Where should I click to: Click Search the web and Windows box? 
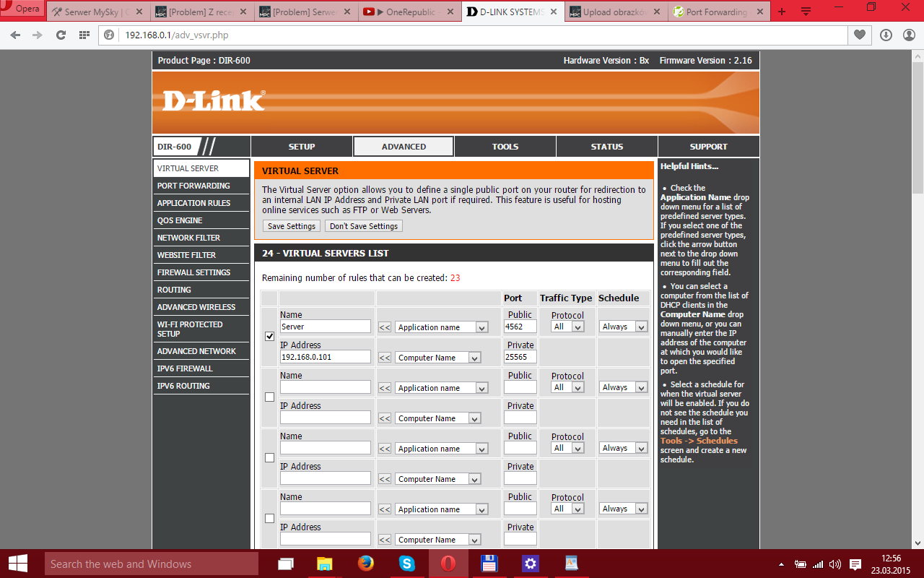(x=152, y=564)
